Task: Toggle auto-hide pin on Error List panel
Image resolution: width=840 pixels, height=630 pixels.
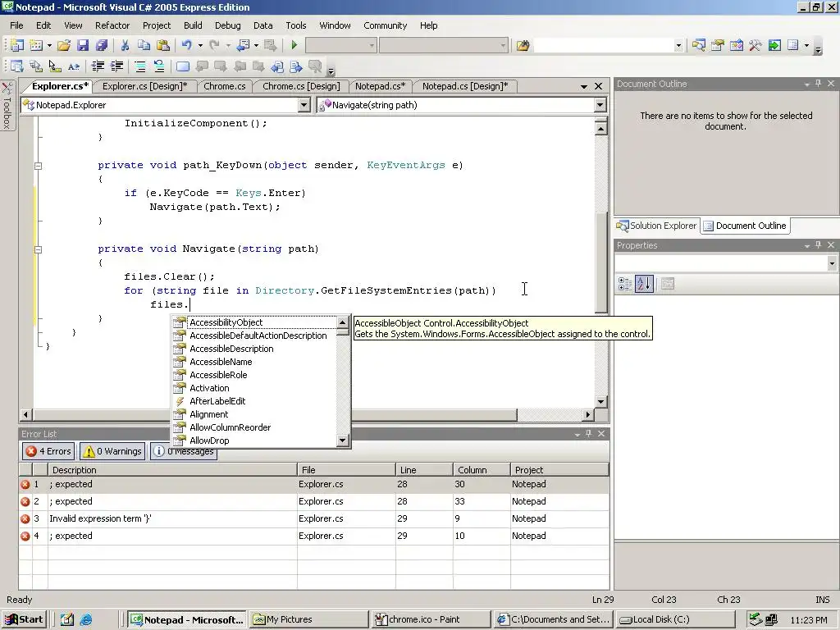Action: coord(589,433)
